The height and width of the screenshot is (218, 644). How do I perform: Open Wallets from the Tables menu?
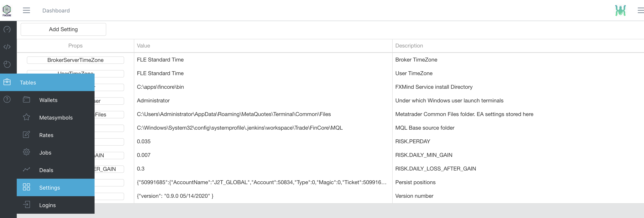point(48,100)
